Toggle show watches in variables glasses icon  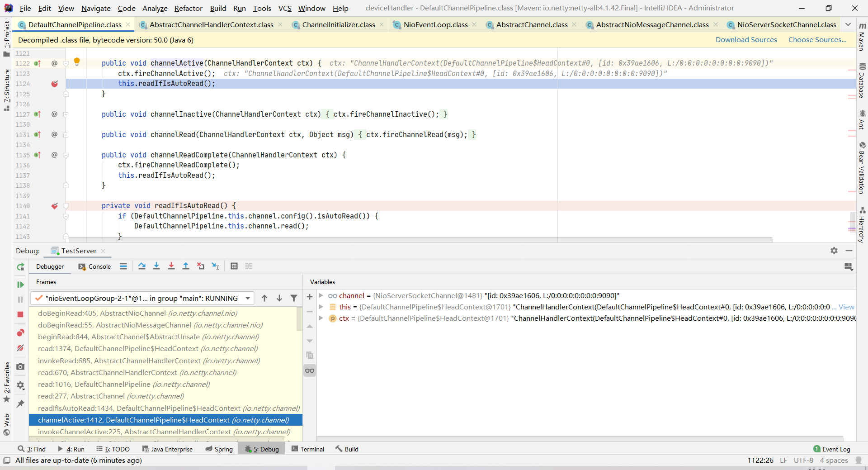click(x=310, y=370)
